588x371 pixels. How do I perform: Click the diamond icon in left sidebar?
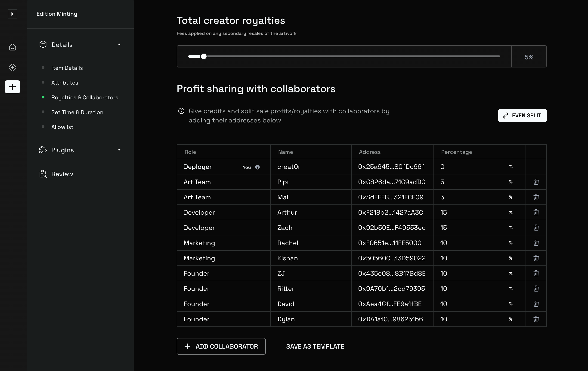tap(12, 67)
